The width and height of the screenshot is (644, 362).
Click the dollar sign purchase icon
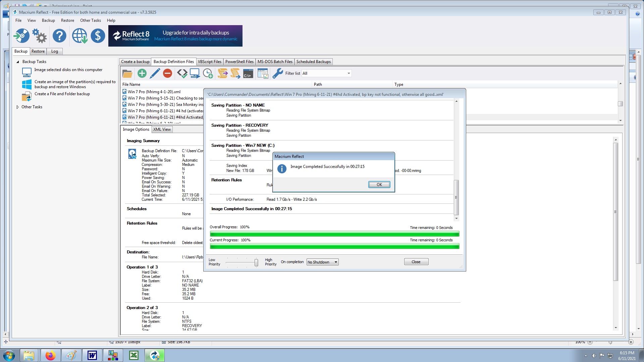point(98,36)
